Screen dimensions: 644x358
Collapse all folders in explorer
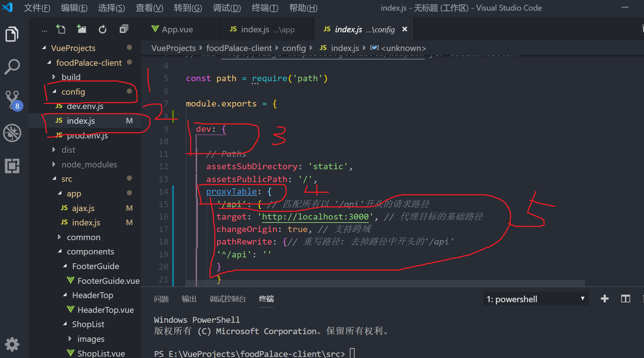click(x=124, y=29)
